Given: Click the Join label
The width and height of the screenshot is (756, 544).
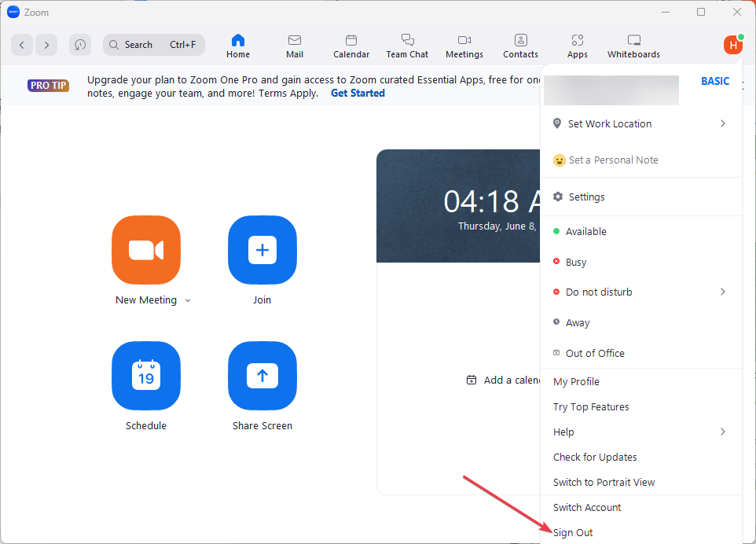Looking at the screenshot, I should 262,300.
